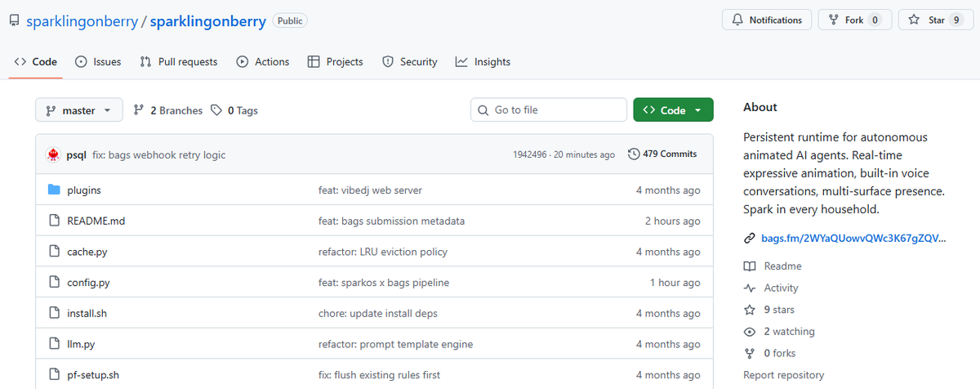Click the cache.py file icon
Image resolution: width=980 pixels, height=389 pixels.
pos(54,252)
